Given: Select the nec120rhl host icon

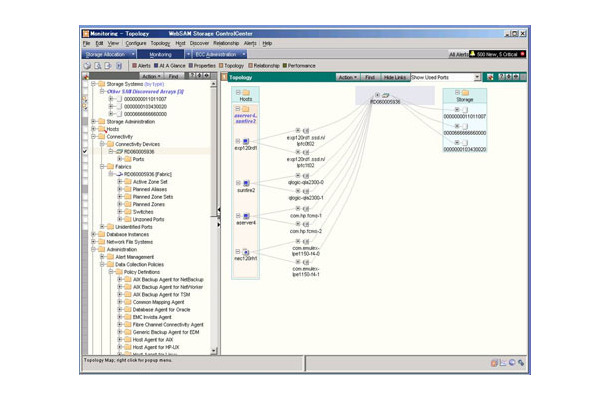Looking at the screenshot, I should click(x=245, y=252).
